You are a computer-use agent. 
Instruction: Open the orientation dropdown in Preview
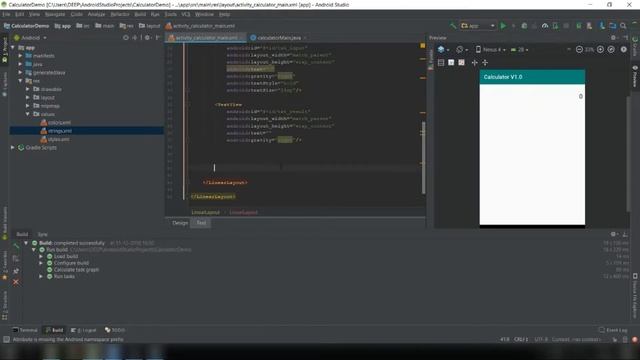[462, 49]
